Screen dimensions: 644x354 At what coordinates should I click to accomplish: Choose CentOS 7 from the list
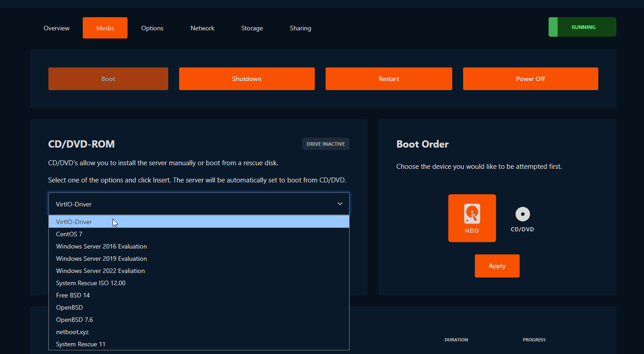[69, 234]
